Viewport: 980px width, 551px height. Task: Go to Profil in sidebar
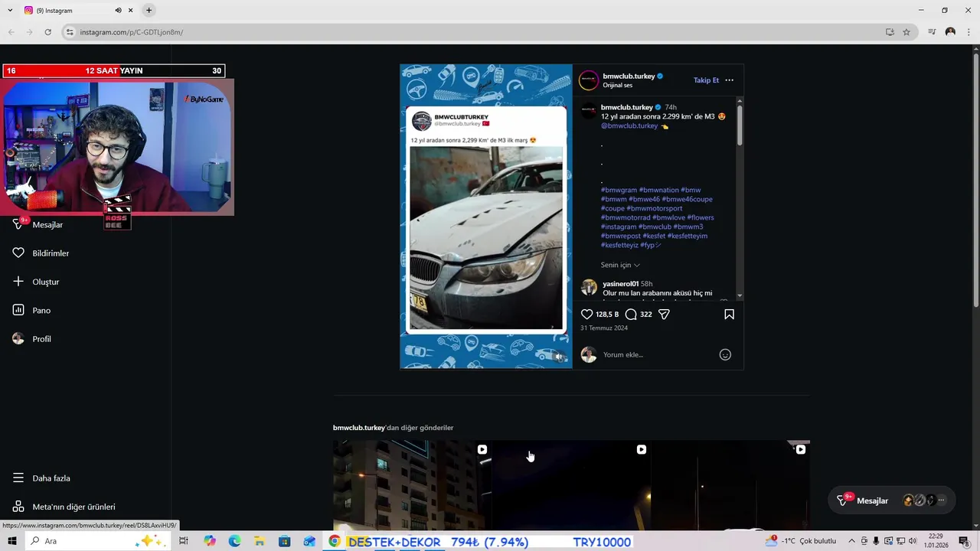(x=32, y=339)
